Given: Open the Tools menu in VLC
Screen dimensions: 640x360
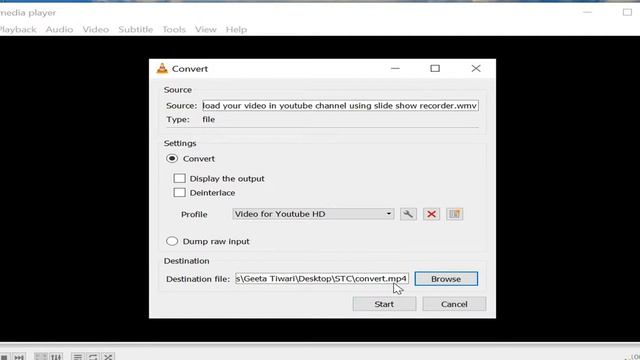Looking at the screenshot, I should point(174,29).
